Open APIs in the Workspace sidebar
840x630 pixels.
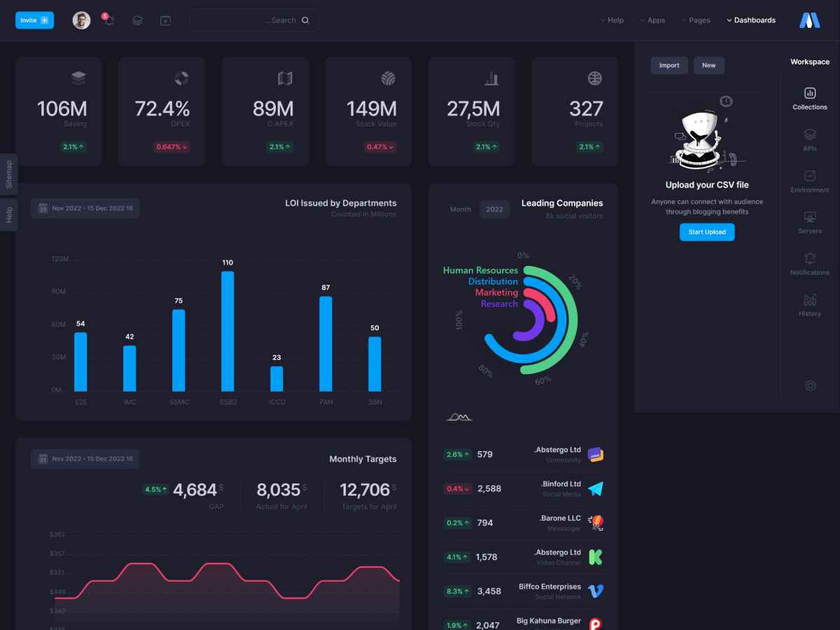809,139
